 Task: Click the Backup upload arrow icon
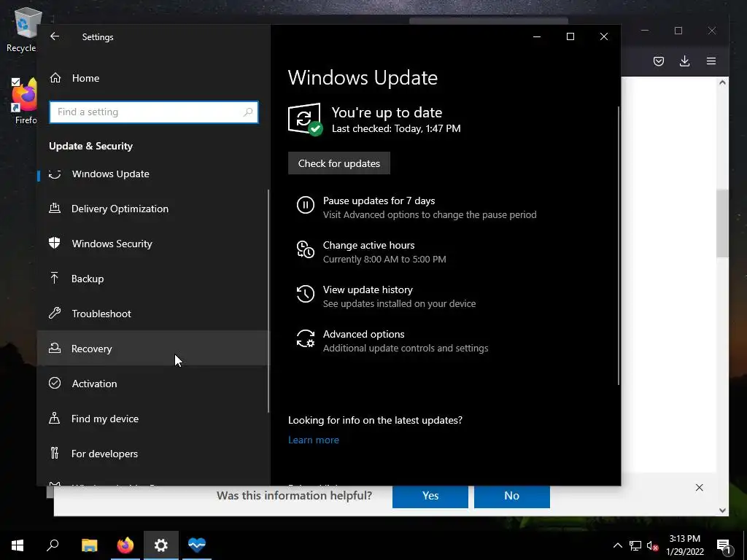pyautogui.click(x=54, y=278)
